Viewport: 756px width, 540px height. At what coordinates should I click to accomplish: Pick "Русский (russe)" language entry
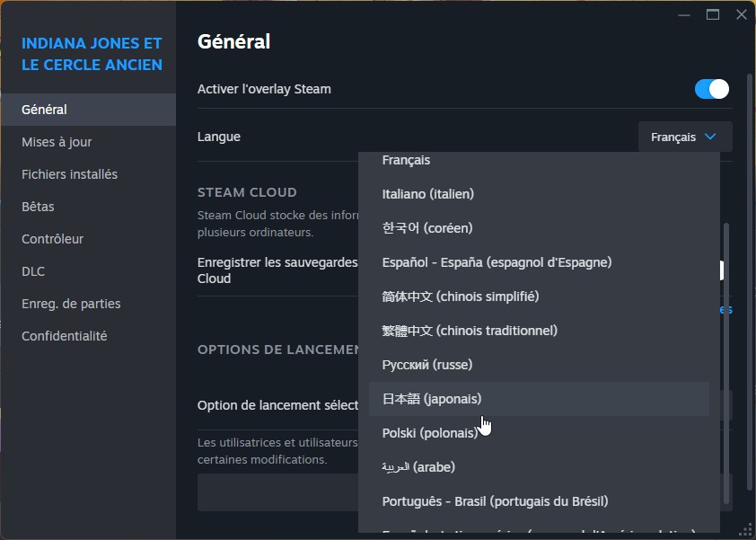427,364
